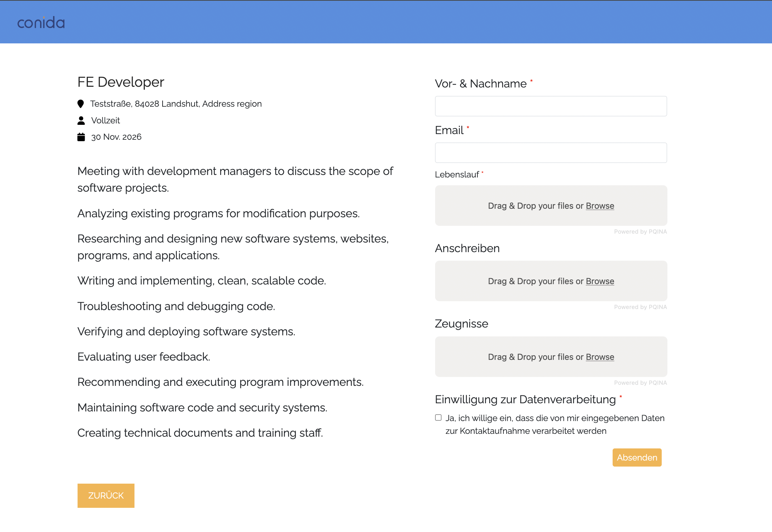Click the location pin icon next to Teststraße

pyautogui.click(x=81, y=104)
